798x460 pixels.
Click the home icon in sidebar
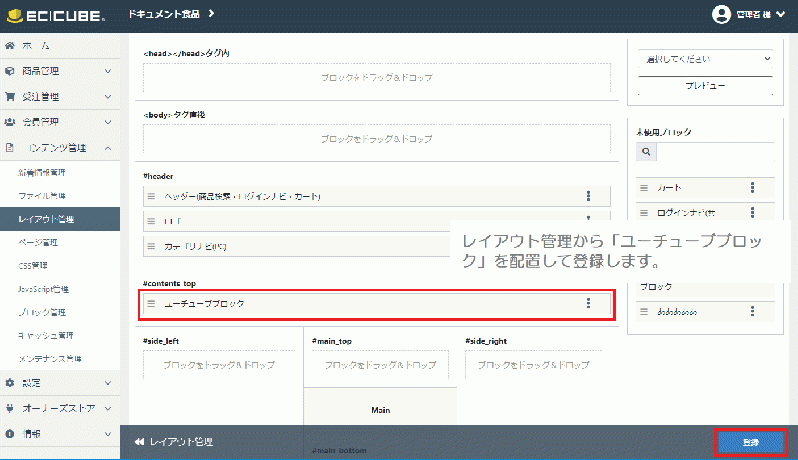[10, 46]
